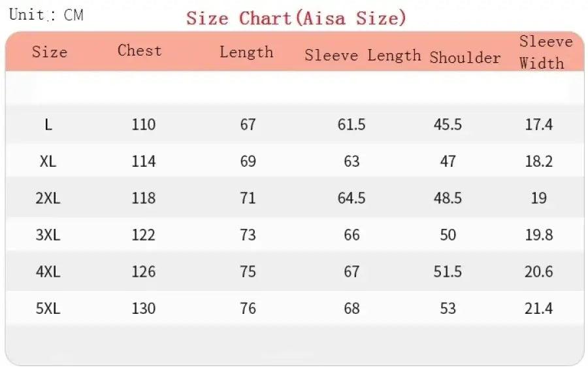Image resolution: width=588 pixels, height=376 pixels.
Task: Click chest value 126 for size 4XL
Action: 143,271
